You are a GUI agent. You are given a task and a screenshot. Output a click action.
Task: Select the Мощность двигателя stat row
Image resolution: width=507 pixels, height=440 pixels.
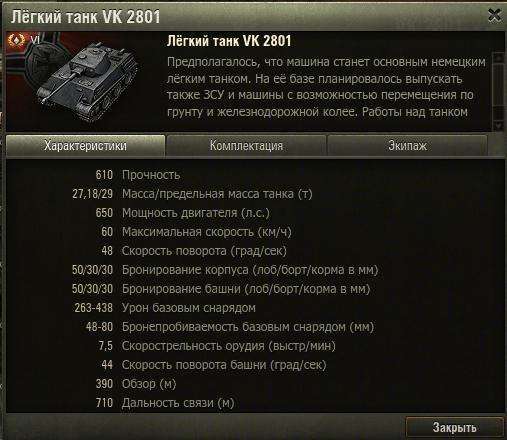tap(182, 213)
